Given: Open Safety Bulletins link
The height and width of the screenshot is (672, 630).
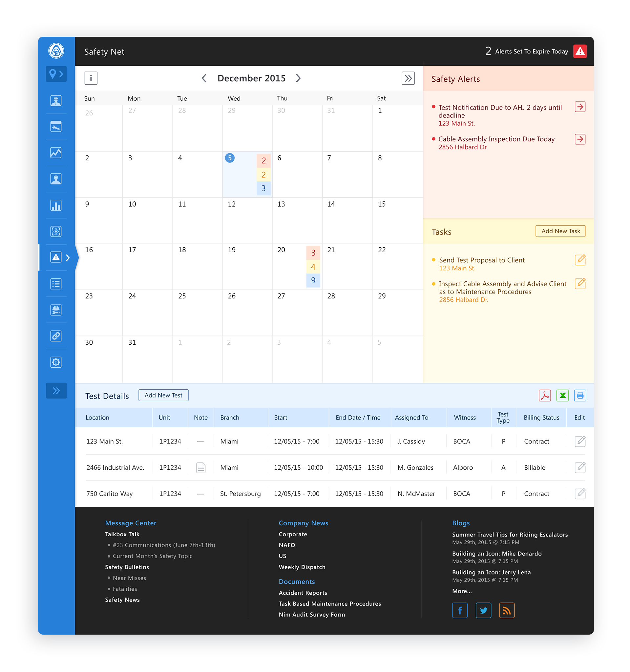Looking at the screenshot, I should point(127,567).
